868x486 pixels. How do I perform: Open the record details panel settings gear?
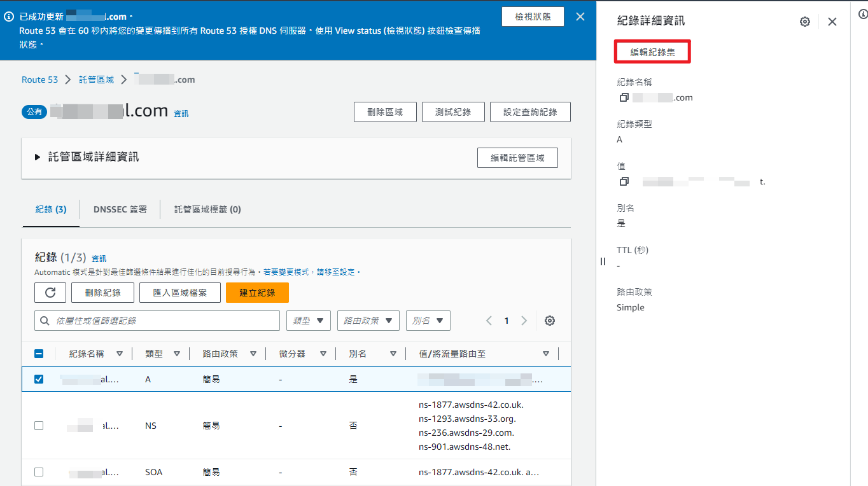[x=805, y=22]
